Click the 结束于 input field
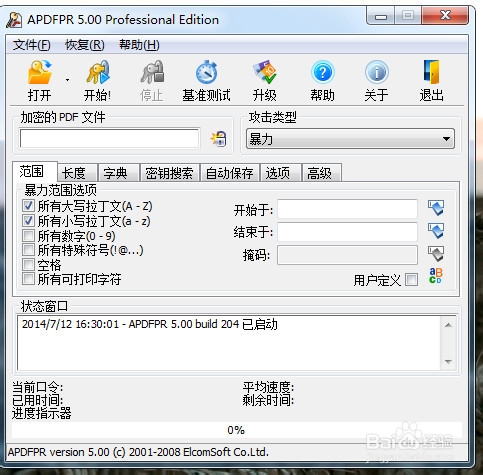This screenshot has width=483, height=475. (347, 232)
